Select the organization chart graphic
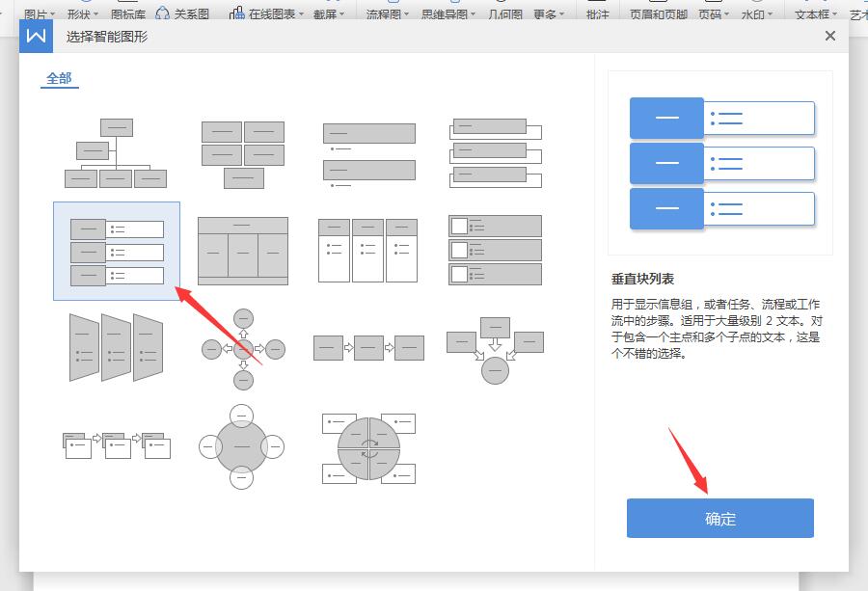The width and height of the screenshot is (868, 591). point(116,152)
